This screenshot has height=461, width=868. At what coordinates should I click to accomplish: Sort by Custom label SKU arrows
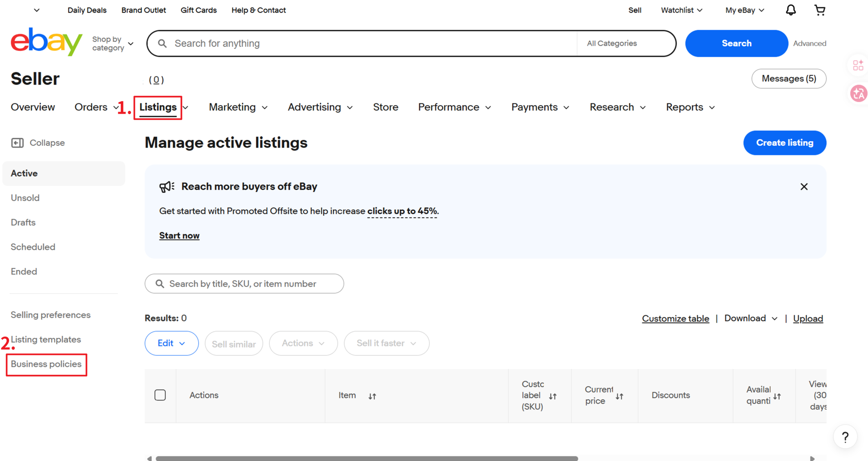pos(552,396)
